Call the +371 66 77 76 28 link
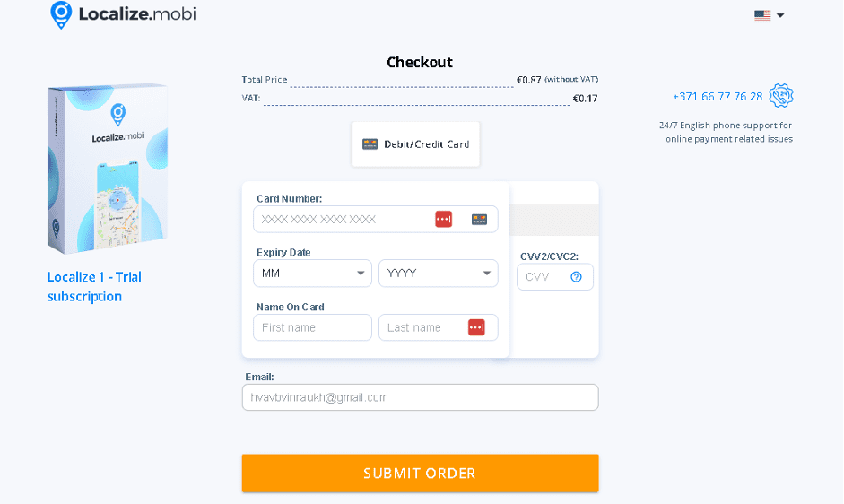The width and height of the screenshot is (844, 504). pyautogui.click(x=718, y=96)
